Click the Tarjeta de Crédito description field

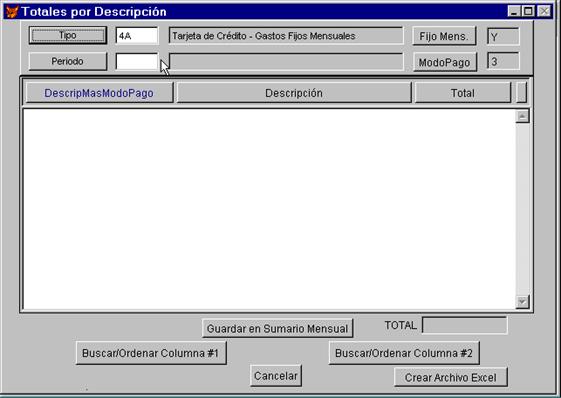(286, 36)
